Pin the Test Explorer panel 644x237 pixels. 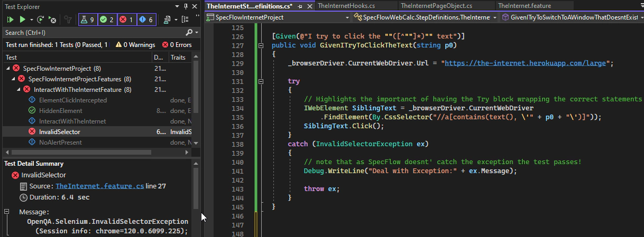[x=185, y=6]
